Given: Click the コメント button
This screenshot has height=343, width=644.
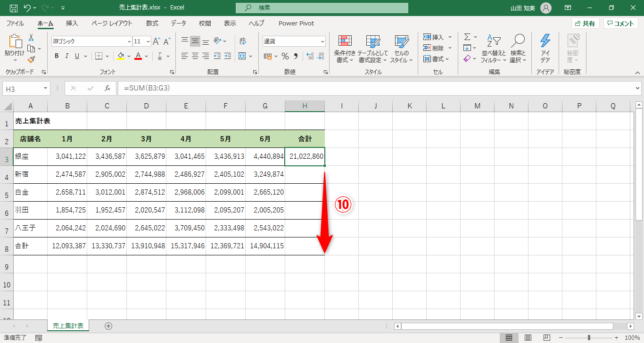Looking at the screenshot, I should point(621,23).
